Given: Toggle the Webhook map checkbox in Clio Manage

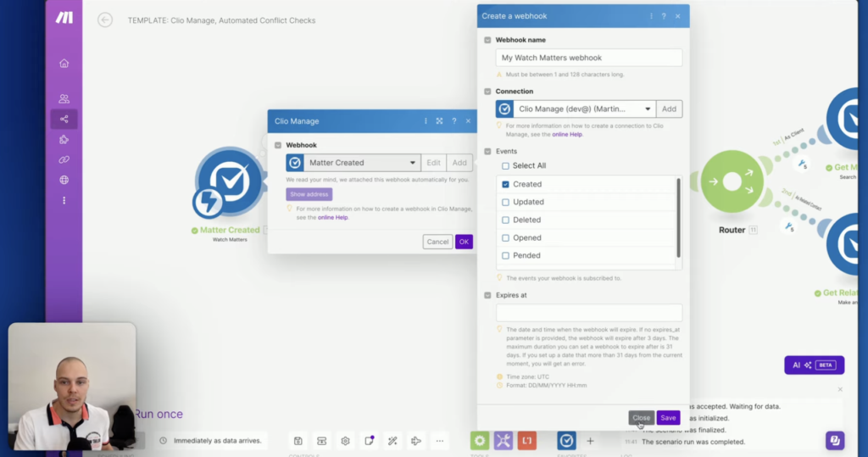Looking at the screenshot, I should (x=278, y=145).
